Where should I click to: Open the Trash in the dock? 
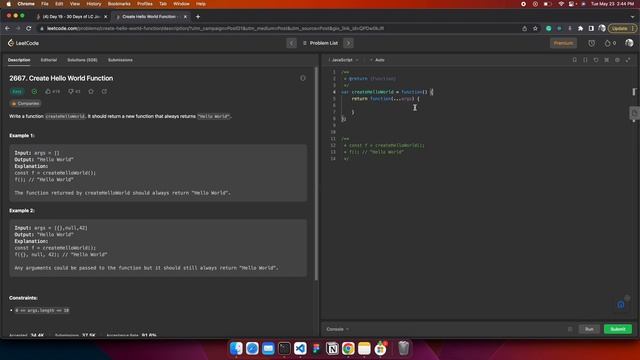(x=403, y=348)
